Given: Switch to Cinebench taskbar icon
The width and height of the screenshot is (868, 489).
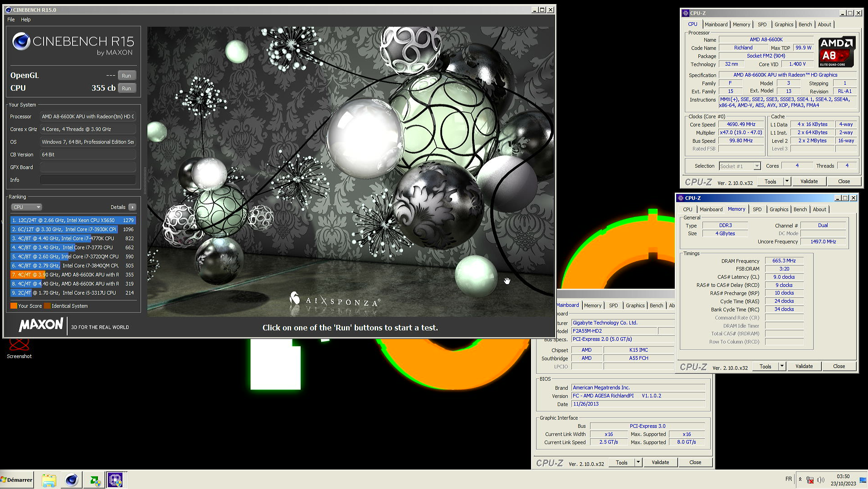Looking at the screenshot, I should [x=71, y=480].
